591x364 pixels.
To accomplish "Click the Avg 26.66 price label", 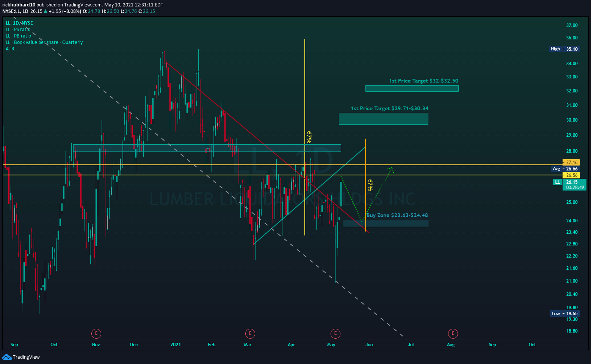I will (565, 169).
